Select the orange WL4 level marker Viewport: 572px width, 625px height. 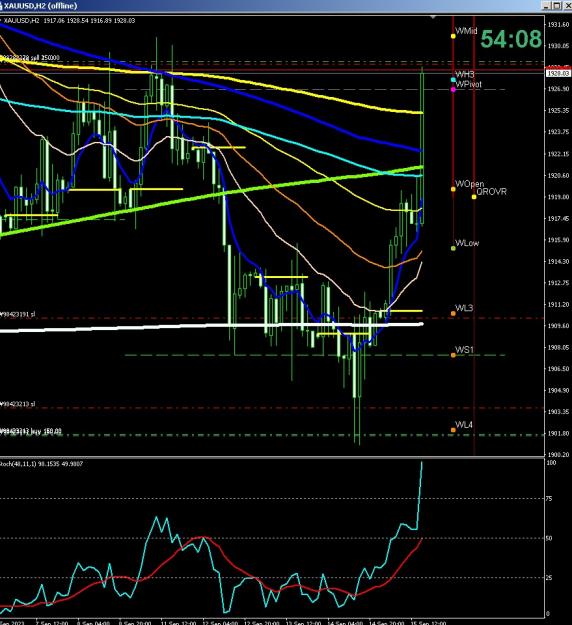click(x=453, y=430)
